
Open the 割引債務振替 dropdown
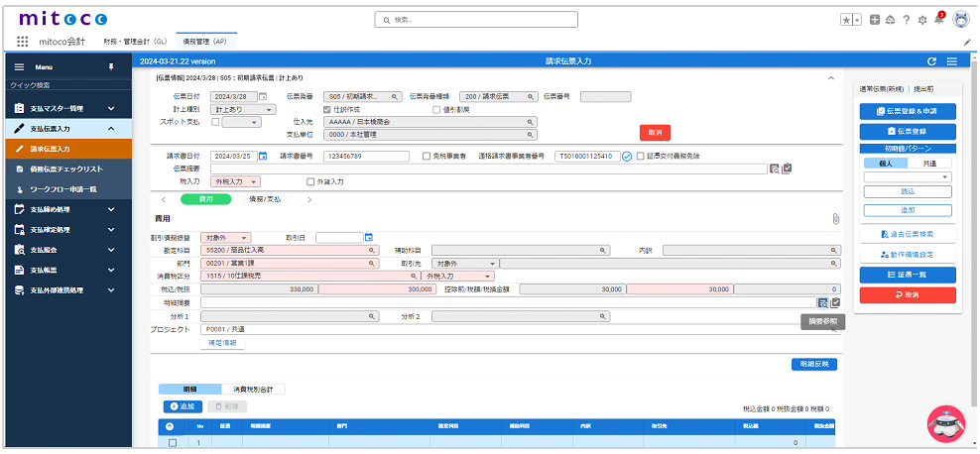(225, 237)
